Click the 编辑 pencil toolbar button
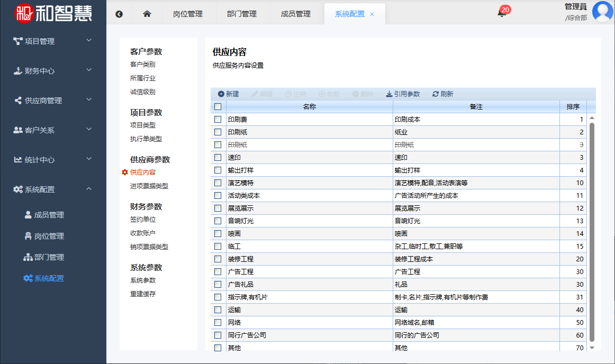This screenshot has width=615, height=364. pos(262,94)
